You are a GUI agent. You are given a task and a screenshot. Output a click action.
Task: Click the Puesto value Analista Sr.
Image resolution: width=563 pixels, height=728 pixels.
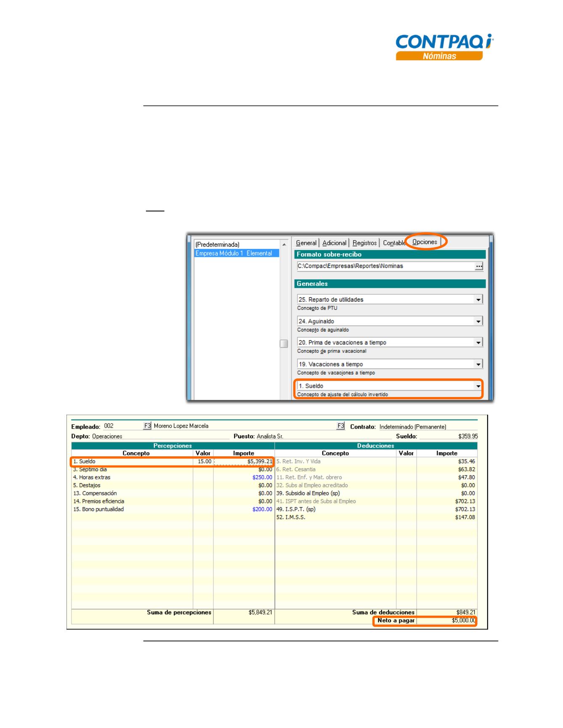270,436
